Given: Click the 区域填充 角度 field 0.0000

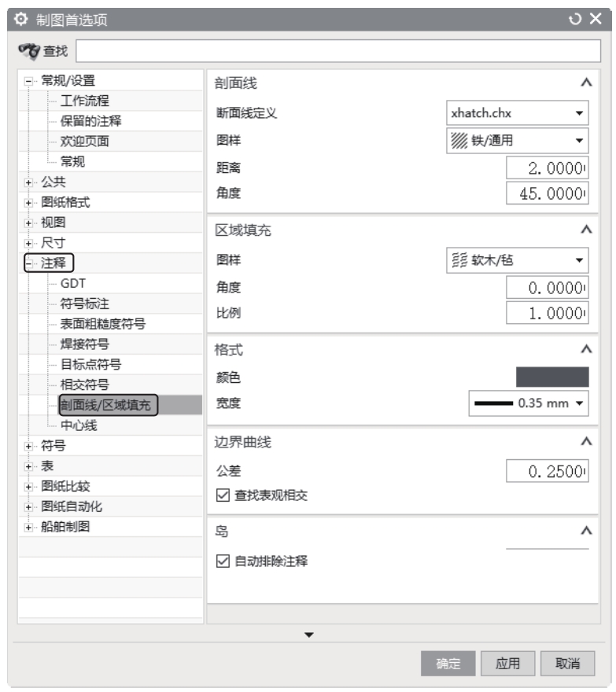Looking at the screenshot, I should click(x=547, y=288).
